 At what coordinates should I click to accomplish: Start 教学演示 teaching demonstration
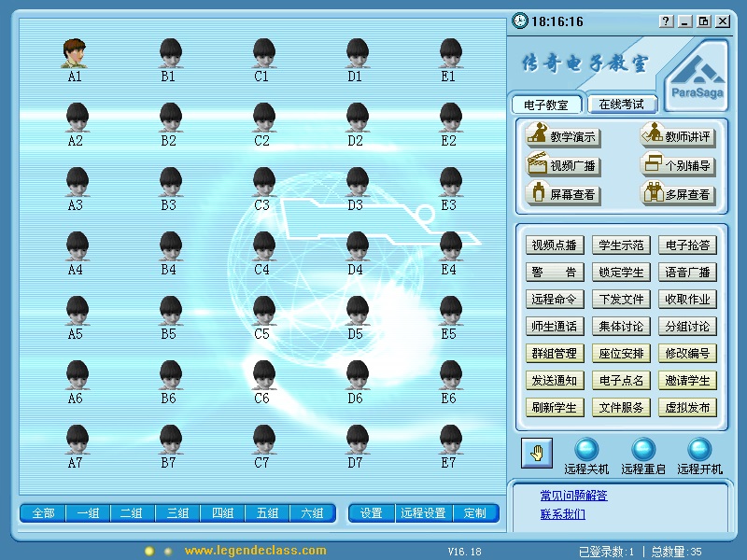click(x=563, y=135)
